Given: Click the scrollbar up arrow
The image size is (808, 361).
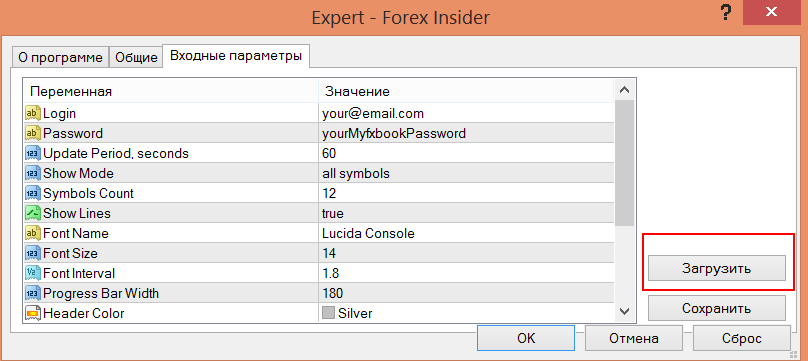Looking at the screenshot, I should [625, 90].
